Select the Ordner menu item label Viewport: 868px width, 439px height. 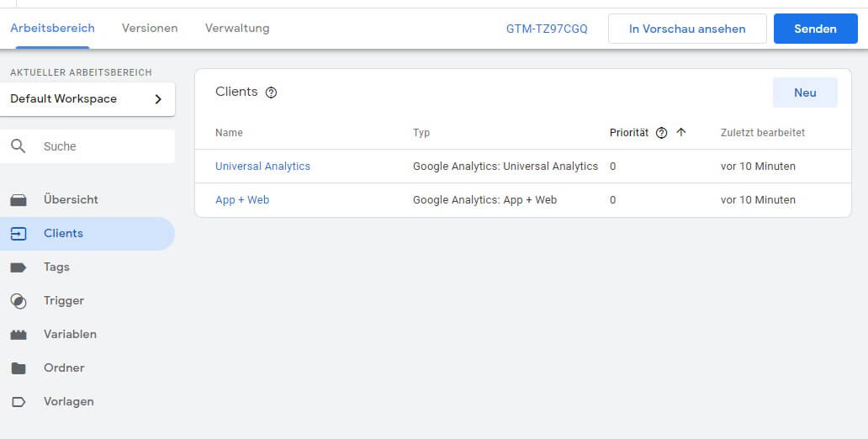[x=64, y=368]
